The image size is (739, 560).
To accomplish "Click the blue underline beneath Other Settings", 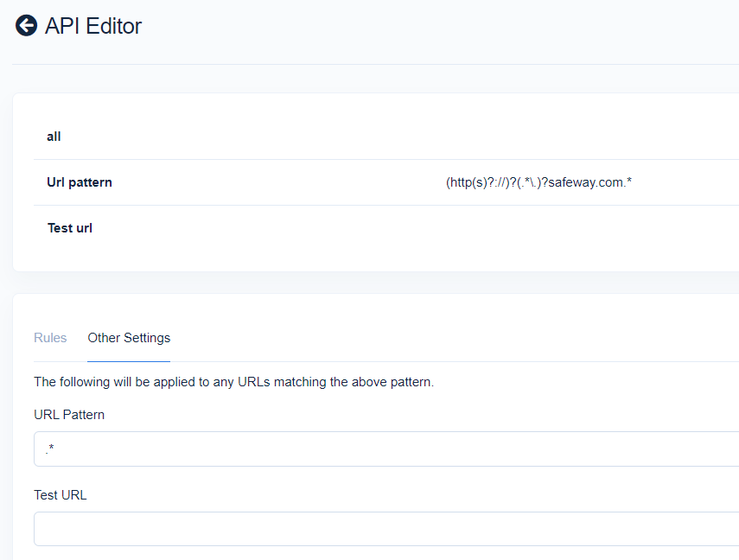I will point(129,361).
